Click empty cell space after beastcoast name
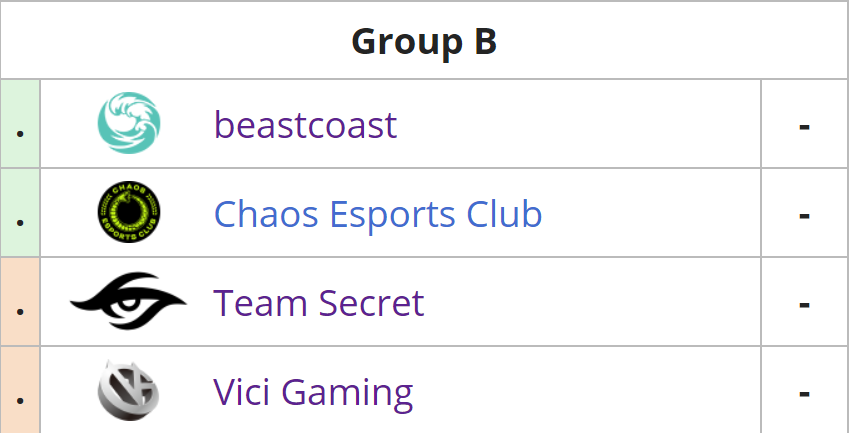 tap(578, 123)
